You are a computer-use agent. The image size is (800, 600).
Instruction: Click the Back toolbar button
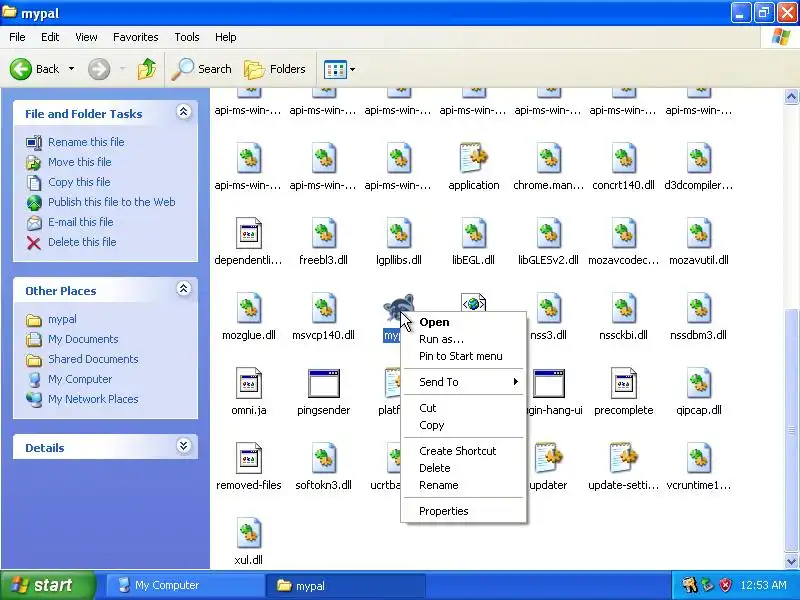click(35, 69)
